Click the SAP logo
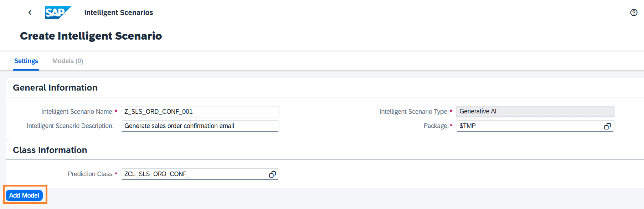644x209 pixels. [58, 12]
